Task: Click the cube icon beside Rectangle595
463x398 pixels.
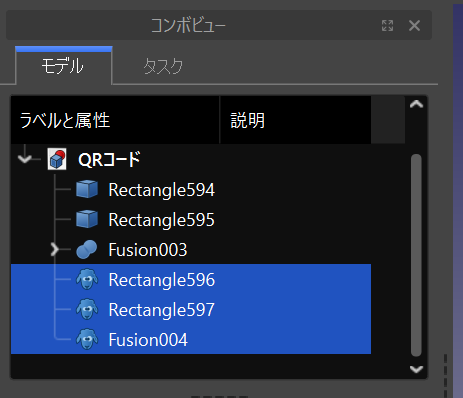Action: (87, 219)
